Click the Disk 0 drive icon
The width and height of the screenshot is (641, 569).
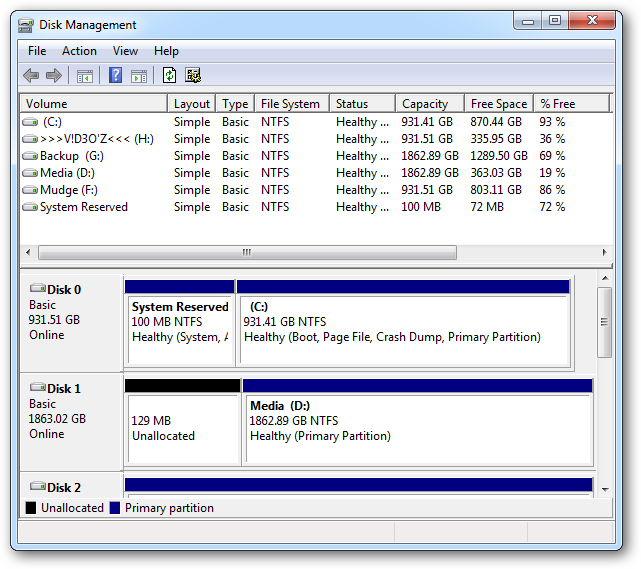38,289
